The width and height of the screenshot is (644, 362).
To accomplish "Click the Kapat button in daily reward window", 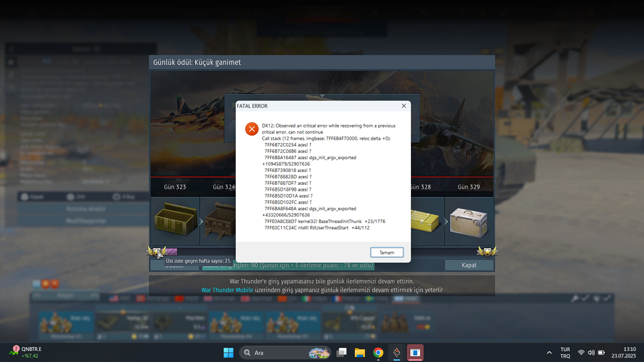I will pyautogui.click(x=469, y=265).
